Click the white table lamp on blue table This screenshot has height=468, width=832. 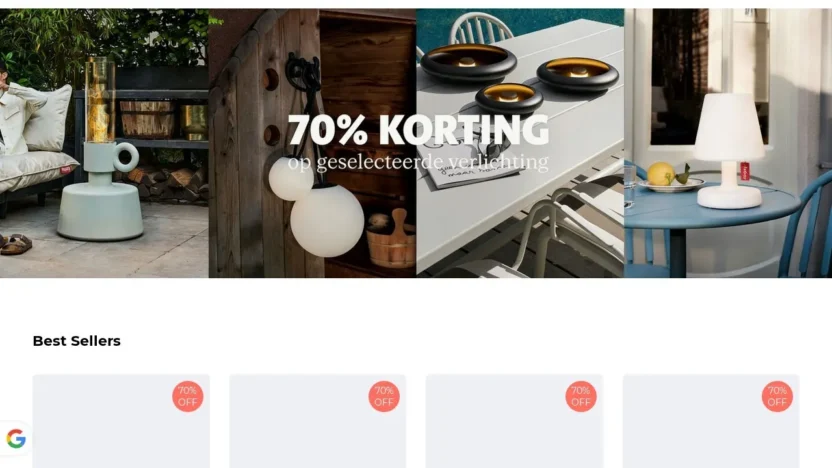pos(729,151)
